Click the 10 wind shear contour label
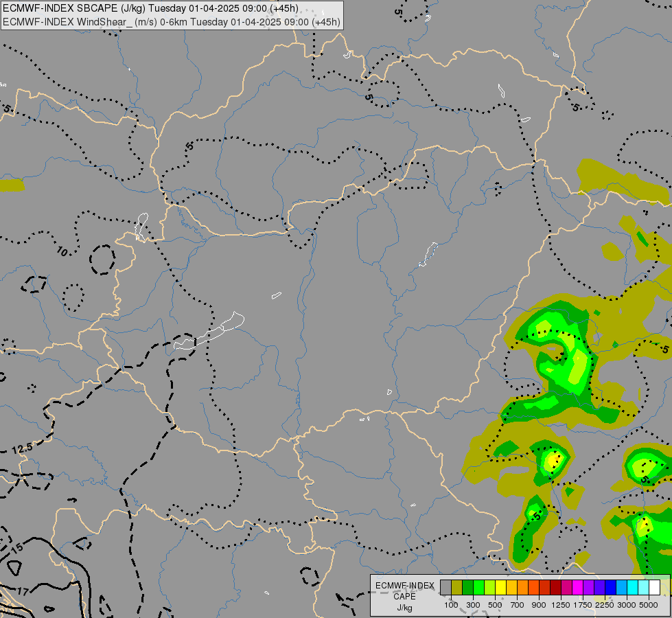672x618 pixels. (x=62, y=252)
